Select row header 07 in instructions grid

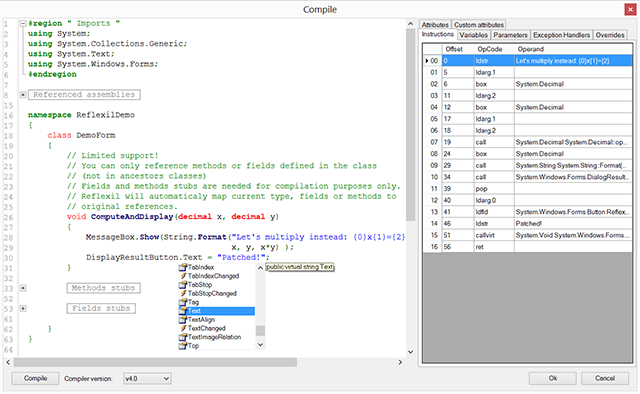click(432, 142)
